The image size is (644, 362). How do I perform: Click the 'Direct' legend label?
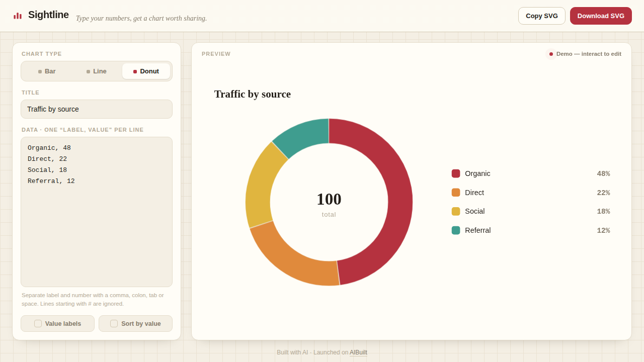(x=474, y=193)
